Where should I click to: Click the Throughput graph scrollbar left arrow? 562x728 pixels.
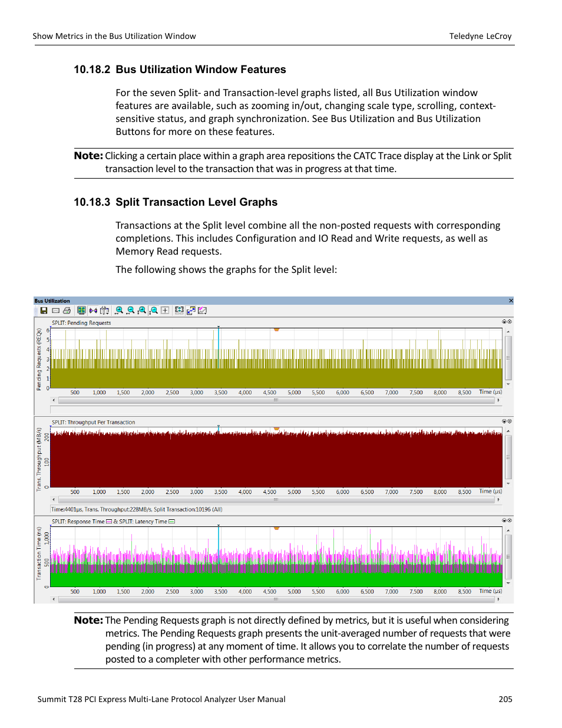point(54,499)
